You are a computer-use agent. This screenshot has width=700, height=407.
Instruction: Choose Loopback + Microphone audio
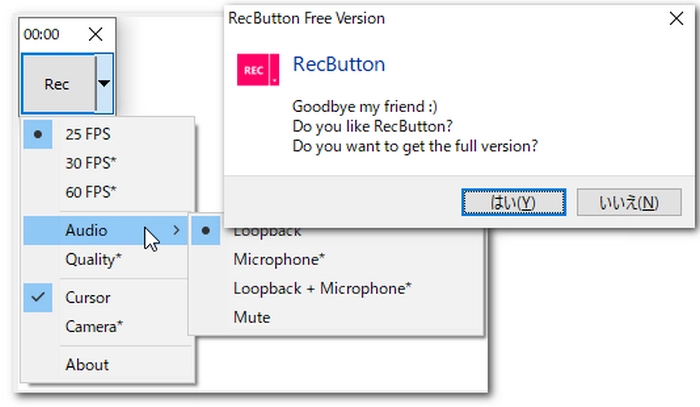(x=321, y=288)
